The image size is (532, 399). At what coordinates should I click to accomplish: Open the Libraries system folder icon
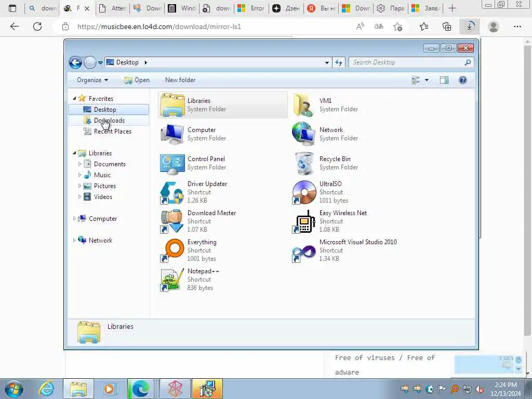coord(172,105)
